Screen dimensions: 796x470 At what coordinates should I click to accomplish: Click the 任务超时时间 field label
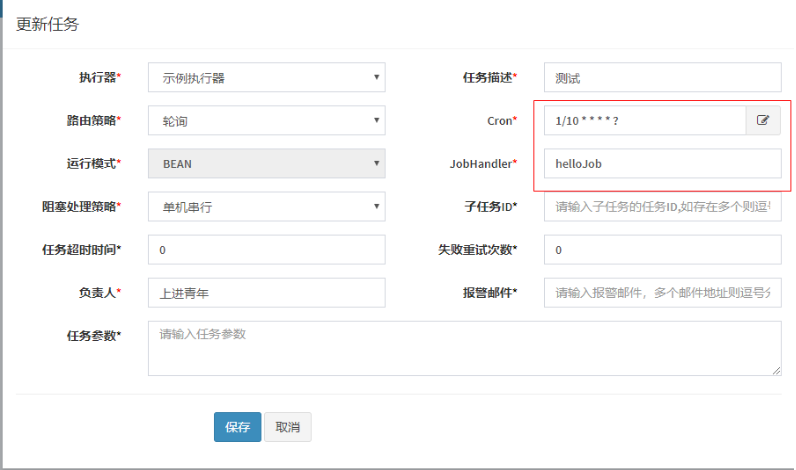point(82,250)
